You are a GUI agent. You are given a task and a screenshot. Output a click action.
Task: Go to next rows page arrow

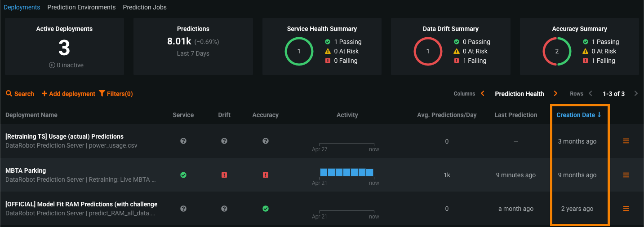[x=636, y=94]
